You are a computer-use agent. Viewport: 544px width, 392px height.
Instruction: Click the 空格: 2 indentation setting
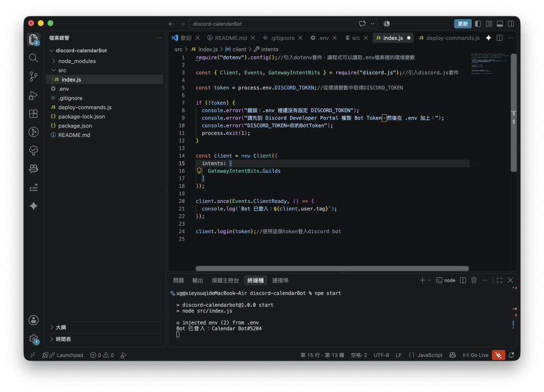pyautogui.click(x=359, y=355)
